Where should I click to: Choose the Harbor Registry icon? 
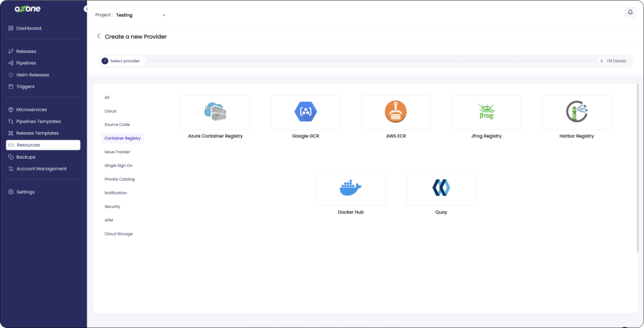coord(576,112)
